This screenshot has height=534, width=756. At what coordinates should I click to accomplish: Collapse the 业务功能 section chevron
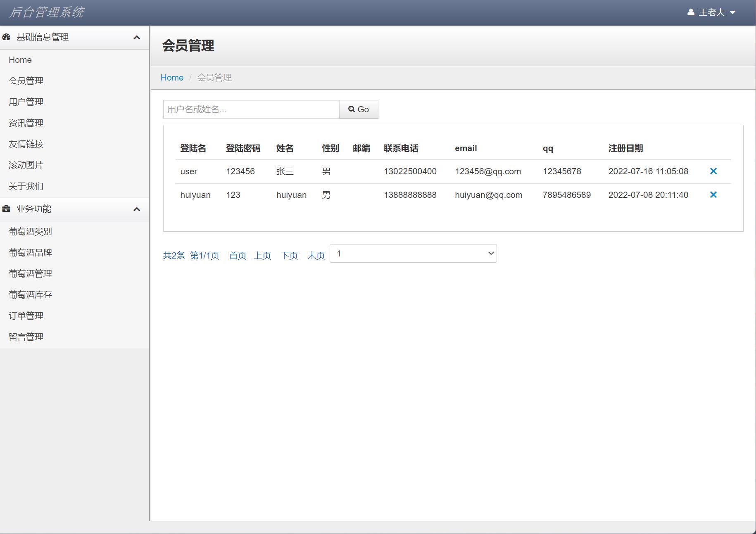tap(137, 209)
